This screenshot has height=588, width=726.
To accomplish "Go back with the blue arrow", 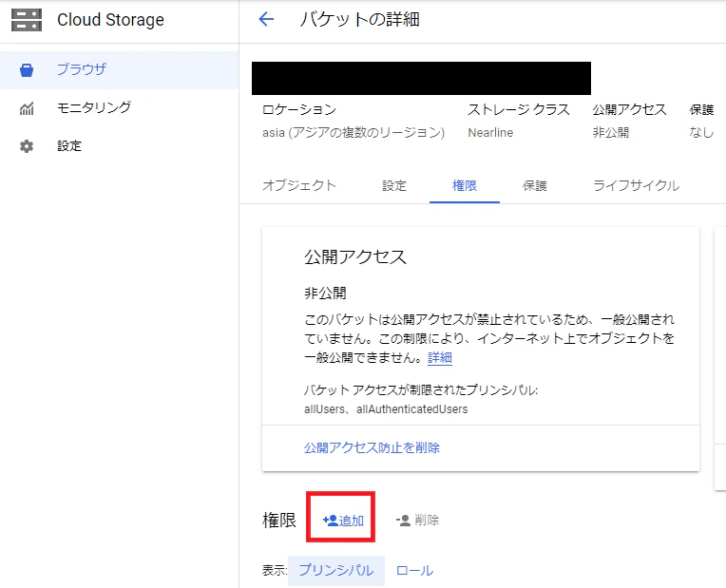I will point(266,19).
